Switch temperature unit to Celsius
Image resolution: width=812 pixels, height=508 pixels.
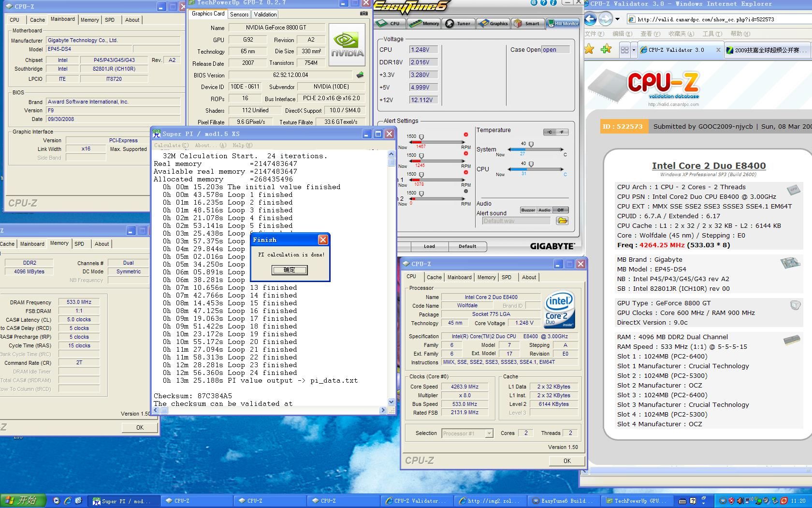550,132
